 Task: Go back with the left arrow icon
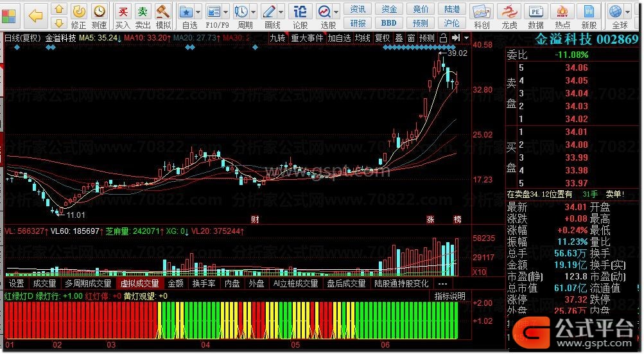(x=36, y=15)
